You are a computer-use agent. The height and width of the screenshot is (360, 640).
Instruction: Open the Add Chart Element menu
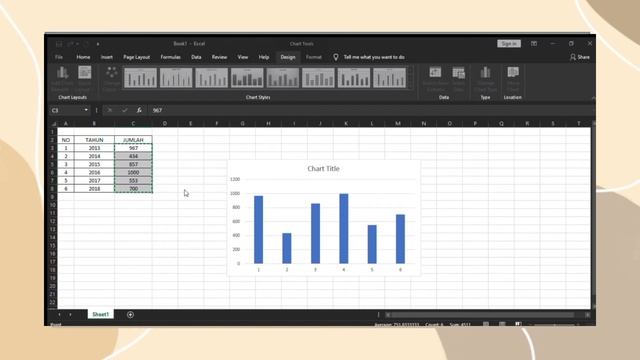pyautogui.click(x=62, y=79)
